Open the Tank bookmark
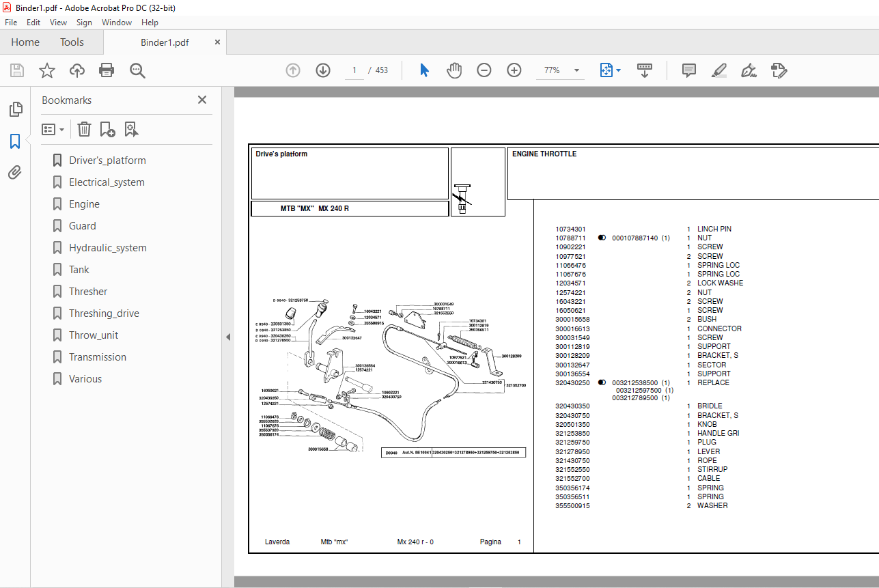The width and height of the screenshot is (879, 588). (x=79, y=270)
